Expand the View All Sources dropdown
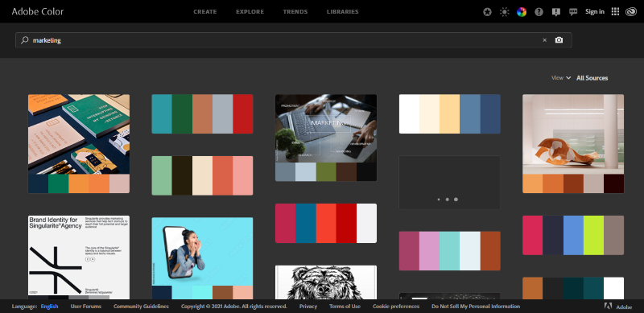This screenshot has height=313, width=644. click(x=580, y=78)
